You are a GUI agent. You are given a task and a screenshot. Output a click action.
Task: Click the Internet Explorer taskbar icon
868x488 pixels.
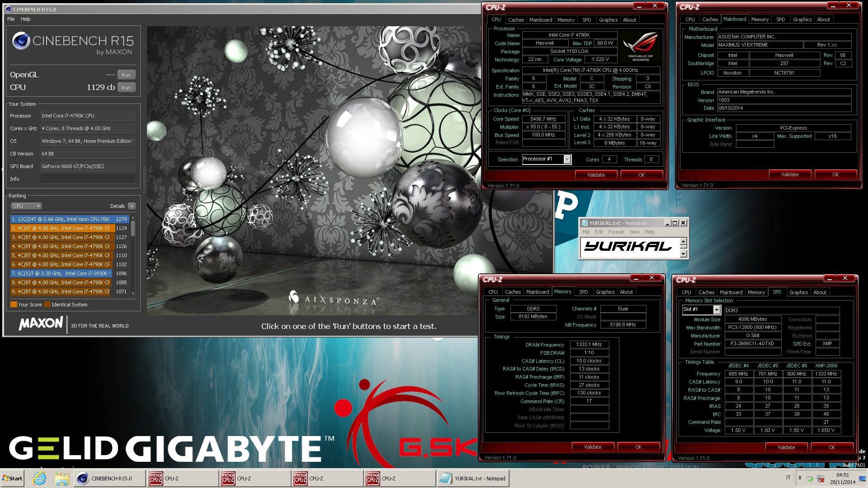pyautogui.click(x=39, y=478)
